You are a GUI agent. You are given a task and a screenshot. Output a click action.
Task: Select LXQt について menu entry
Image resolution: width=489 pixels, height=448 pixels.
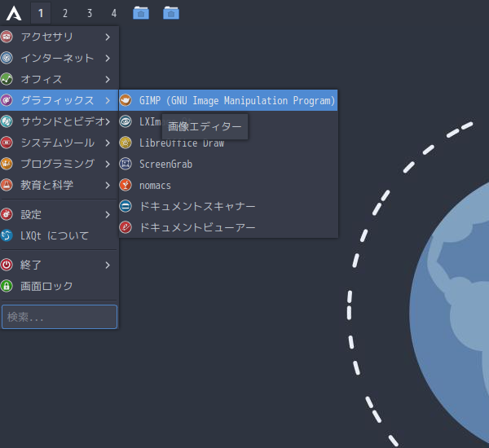point(59,235)
